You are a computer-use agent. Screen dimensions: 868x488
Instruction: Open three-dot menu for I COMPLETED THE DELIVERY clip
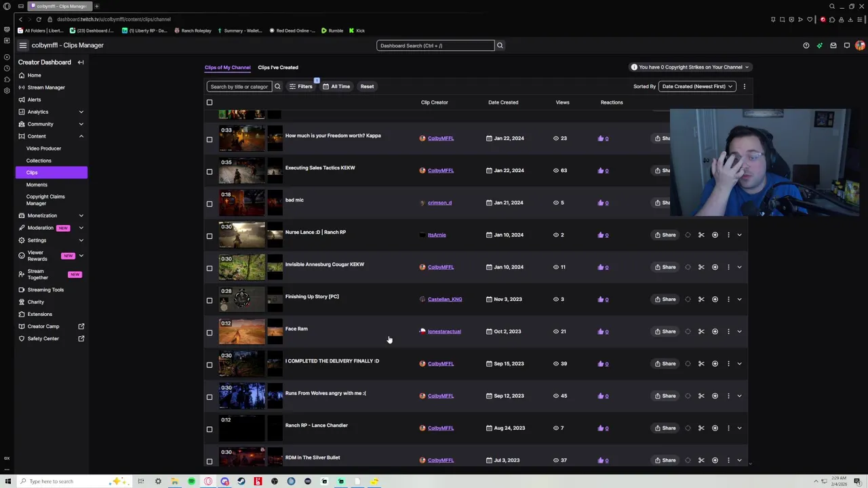click(728, 364)
